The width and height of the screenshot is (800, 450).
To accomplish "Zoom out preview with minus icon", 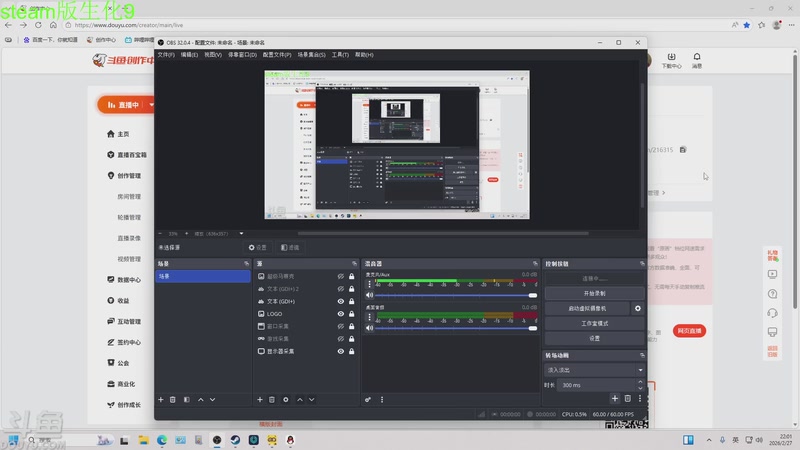I will pyautogui.click(x=160, y=234).
